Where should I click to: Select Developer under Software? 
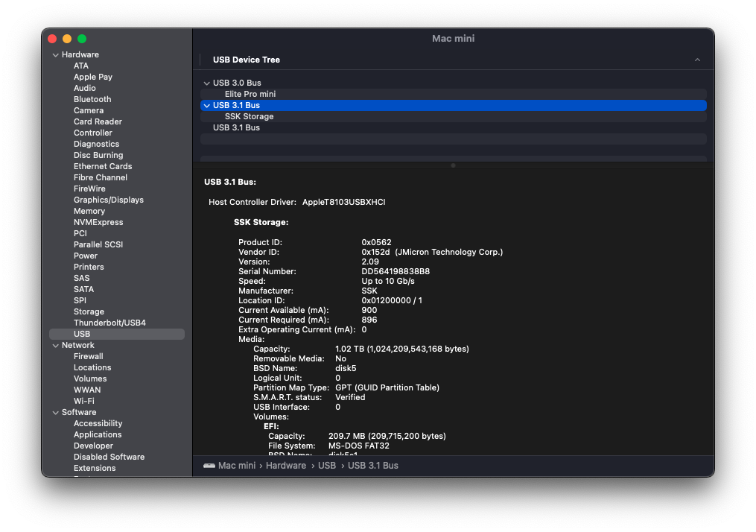(x=94, y=446)
